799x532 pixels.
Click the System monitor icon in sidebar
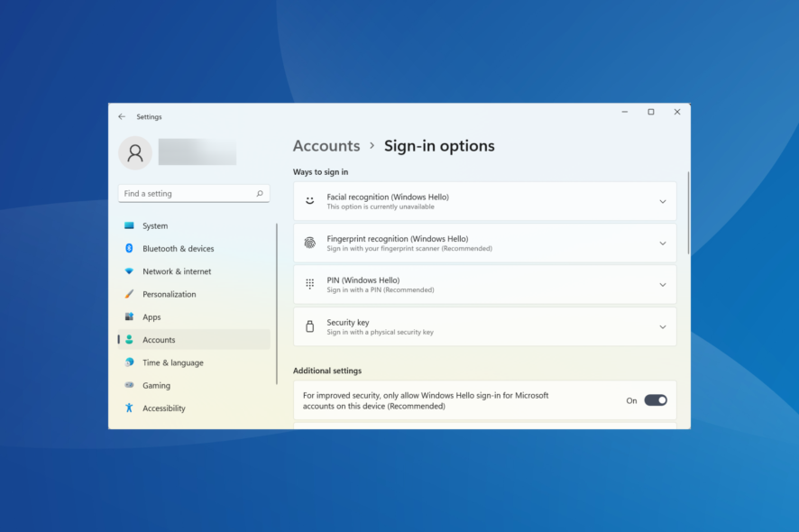[x=130, y=225]
